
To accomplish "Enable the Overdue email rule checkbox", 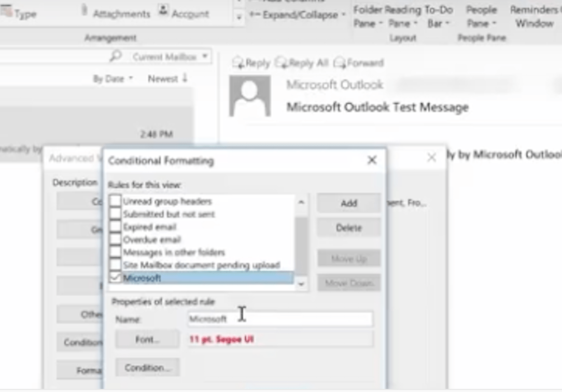I will tap(115, 240).
